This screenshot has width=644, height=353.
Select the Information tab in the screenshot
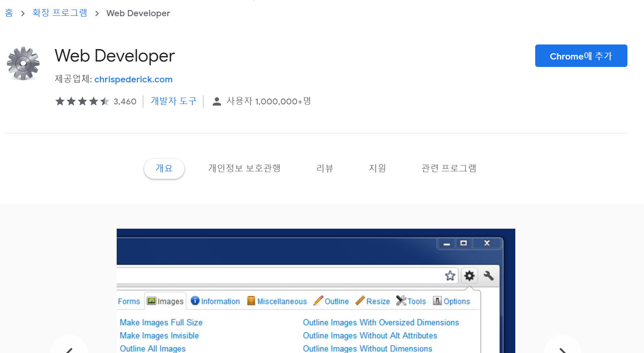[x=215, y=301]
